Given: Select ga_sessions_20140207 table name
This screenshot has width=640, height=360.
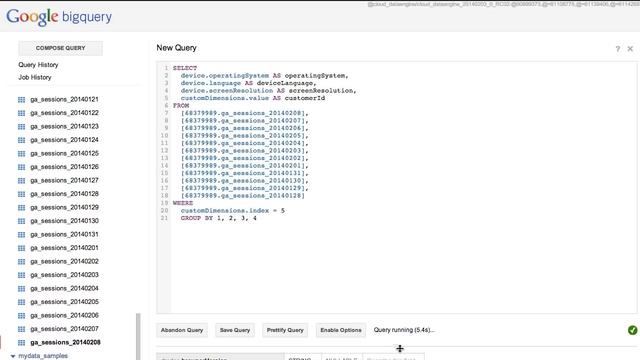Looking at the screenshot, I should [x=64, y=329].
